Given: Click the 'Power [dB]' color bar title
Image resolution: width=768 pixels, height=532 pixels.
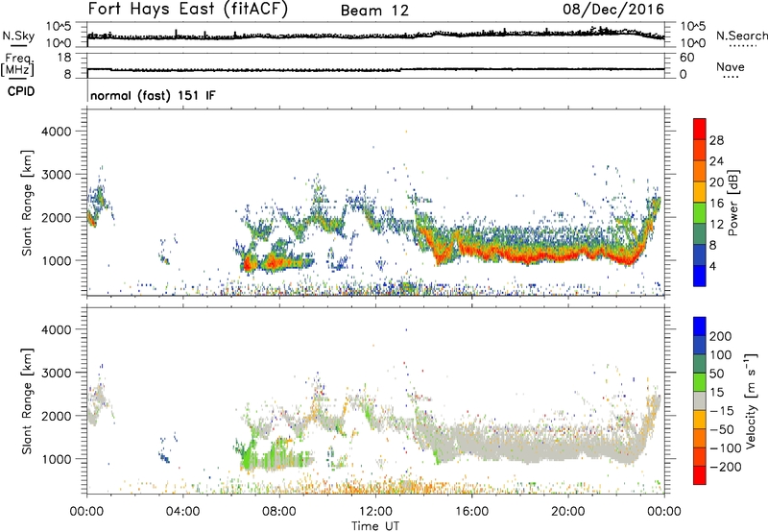Looking at the screenshot, I should 733,203.
